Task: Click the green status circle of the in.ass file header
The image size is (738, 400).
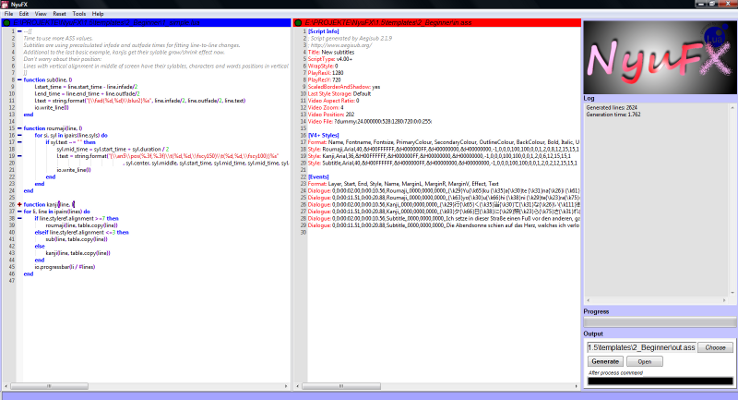Action: 298,23
